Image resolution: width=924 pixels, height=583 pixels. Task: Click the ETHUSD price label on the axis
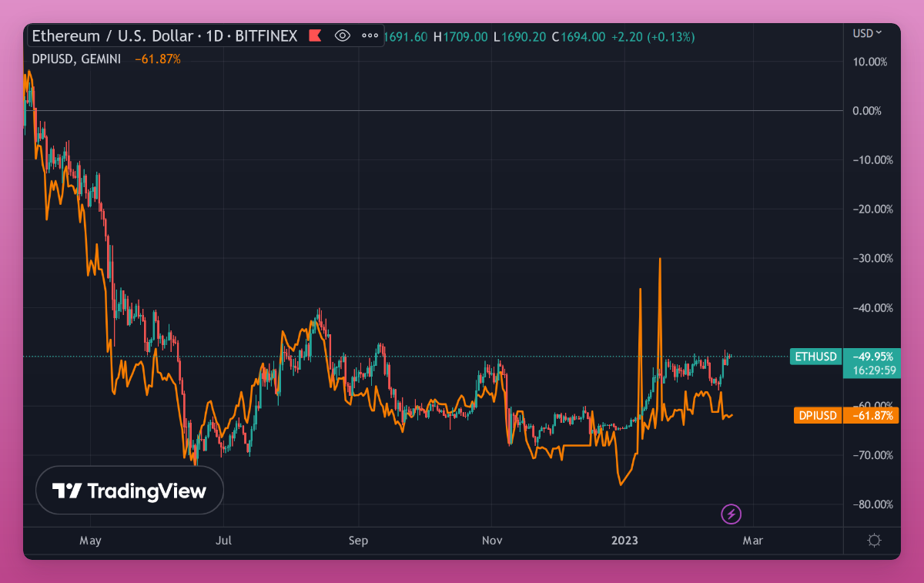point(815,357)
